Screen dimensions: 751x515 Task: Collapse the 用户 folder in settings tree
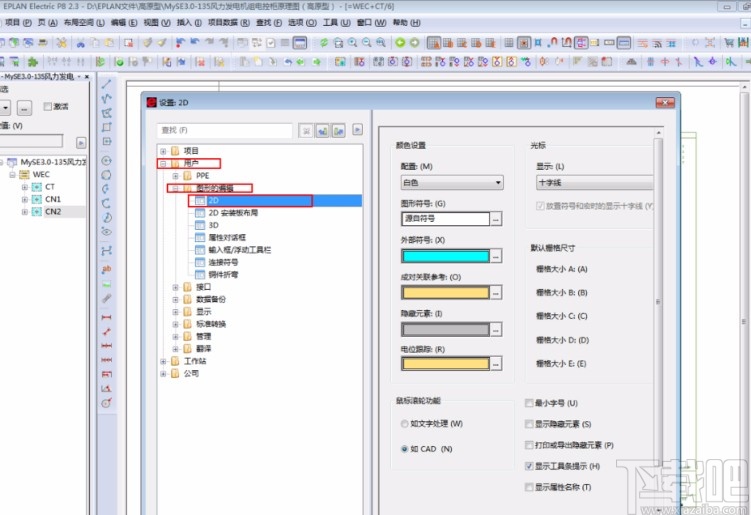pos(163,163)
